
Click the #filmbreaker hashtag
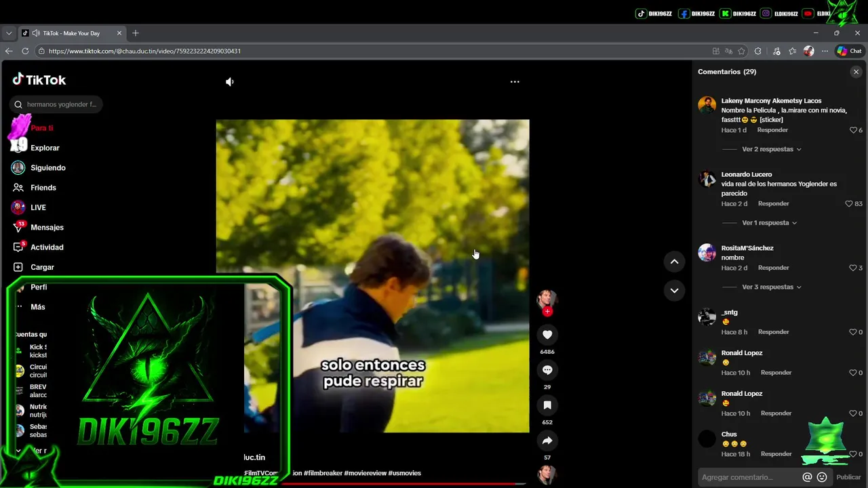(323, 473)
